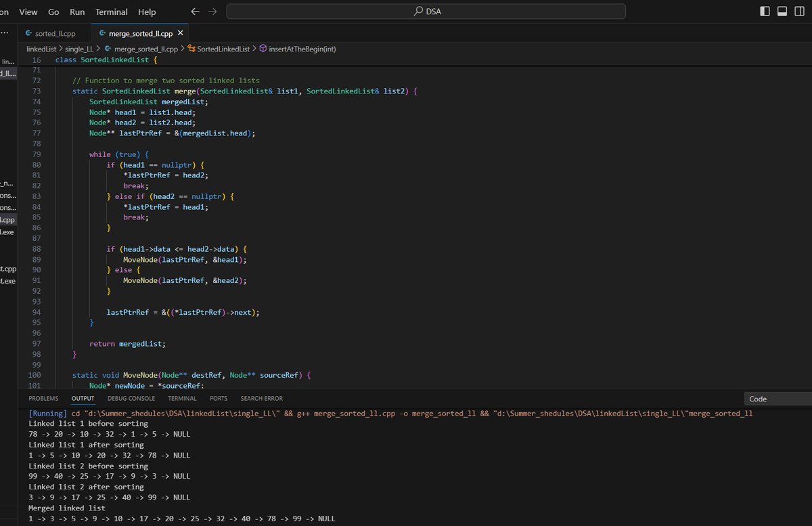Image resolution: width=812 pixels, height=526 pixels.
Task: Open the sidebar ellipsis more actions
Action: click(x=5, y=33)
